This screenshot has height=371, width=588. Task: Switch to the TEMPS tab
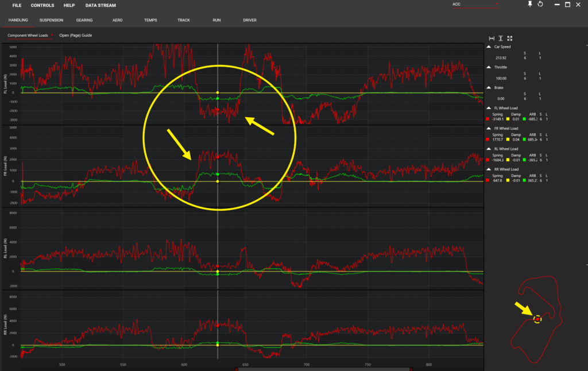150,20
